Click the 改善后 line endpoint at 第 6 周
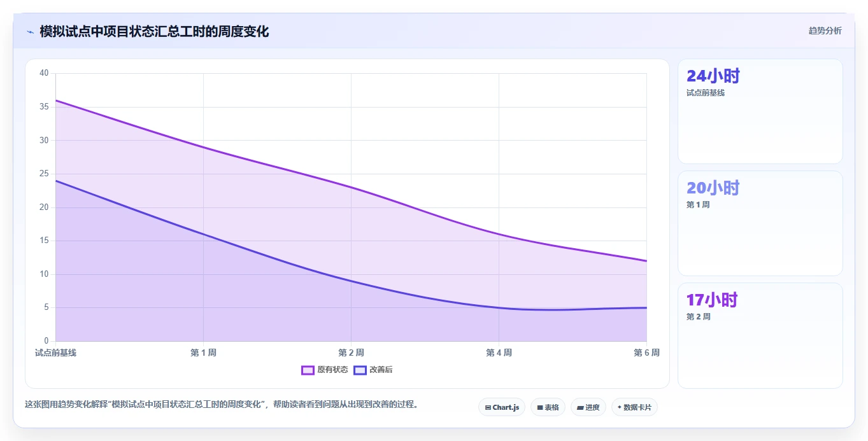 646,308
